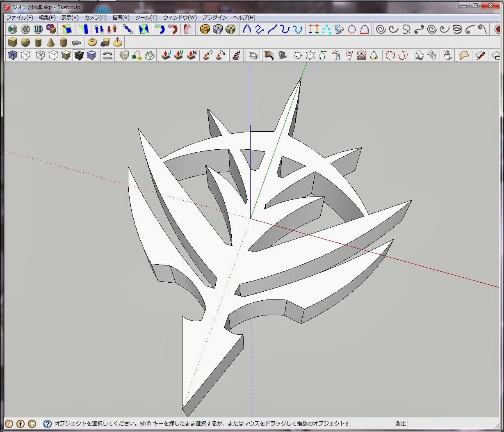Click the round UI icon
This screenshot has width=504, height=432.
[38, 29]
